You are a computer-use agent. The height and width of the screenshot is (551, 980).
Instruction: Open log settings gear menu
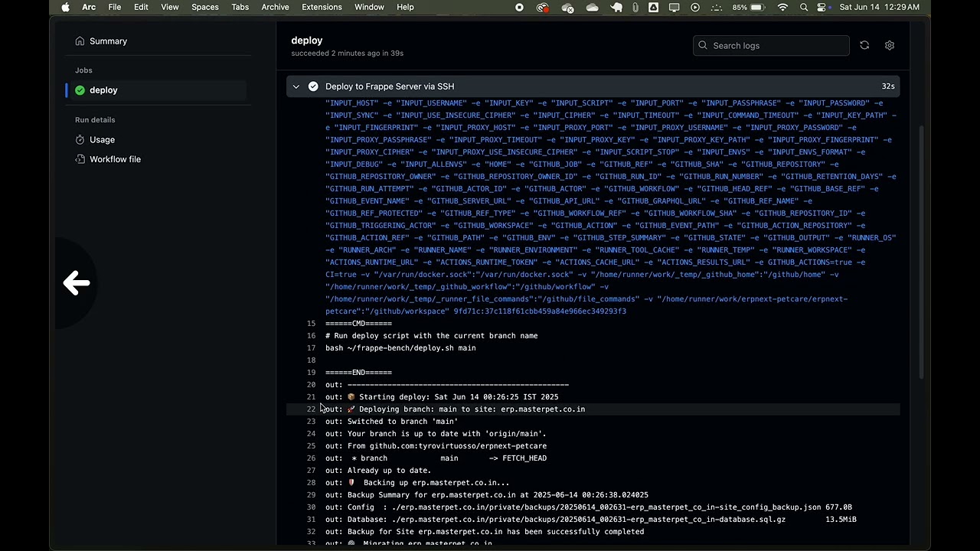click(x=890, y=45)
